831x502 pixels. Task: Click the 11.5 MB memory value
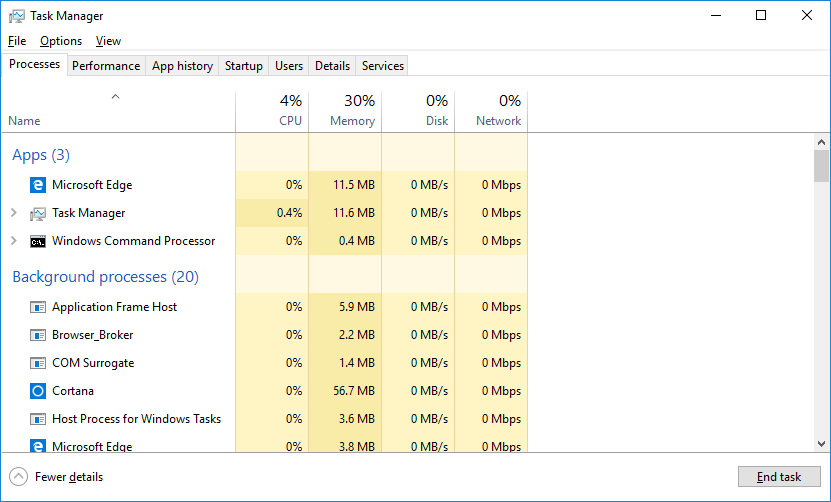(353, 185)
